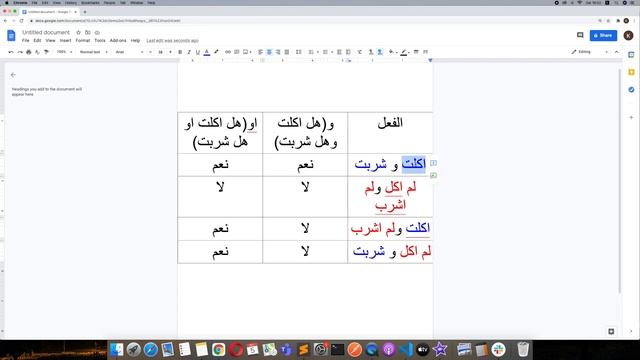Open the Keep notes side panel icon
The height and width of the screenshot is (360, 640).
click(x=631, y=72)
